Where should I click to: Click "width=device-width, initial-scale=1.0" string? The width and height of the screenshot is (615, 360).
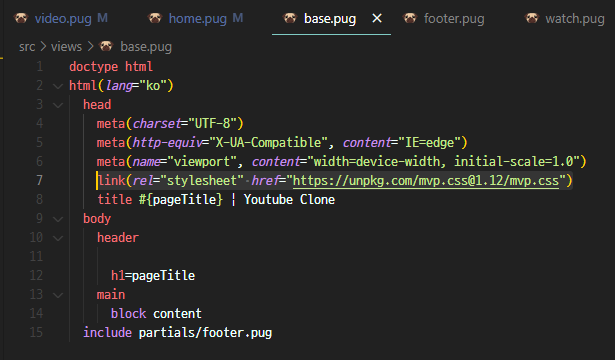click(443, 162)
